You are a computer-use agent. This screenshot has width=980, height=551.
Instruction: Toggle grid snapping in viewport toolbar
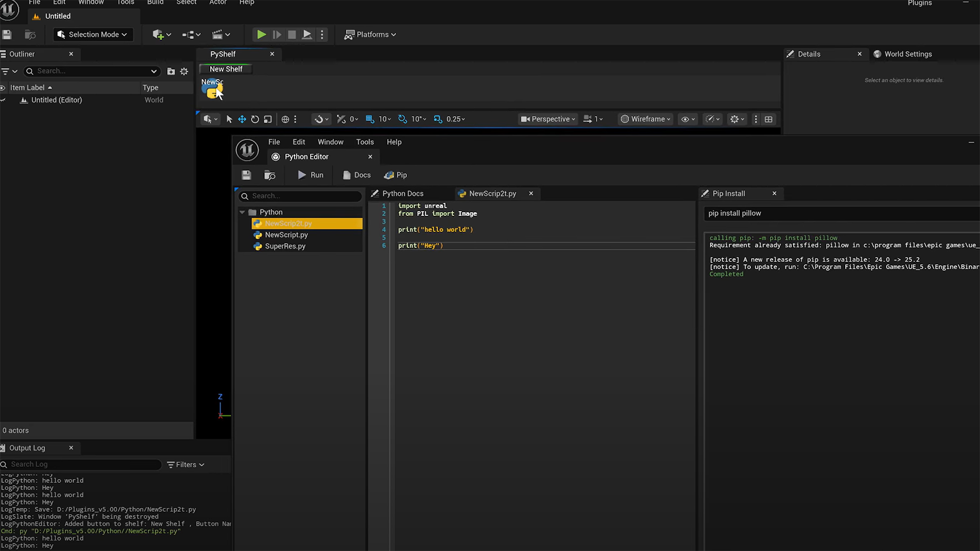(x=370, y=119)
